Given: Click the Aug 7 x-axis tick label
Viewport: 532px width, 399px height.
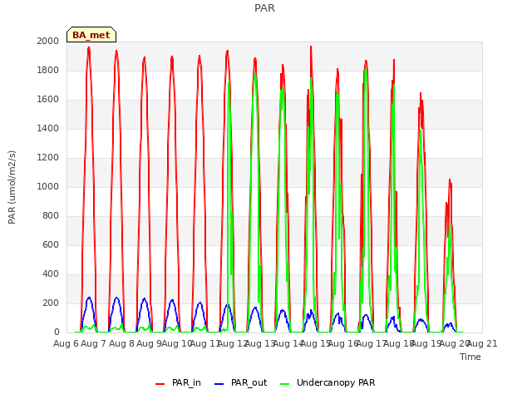Looking at the screenshot, I should pyautogui.click(x=94, y=343).
